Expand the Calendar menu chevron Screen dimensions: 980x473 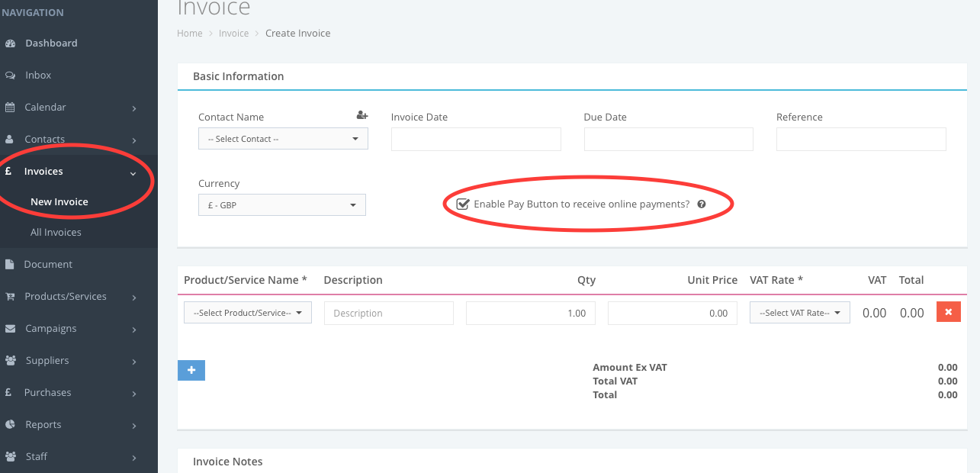134,108
